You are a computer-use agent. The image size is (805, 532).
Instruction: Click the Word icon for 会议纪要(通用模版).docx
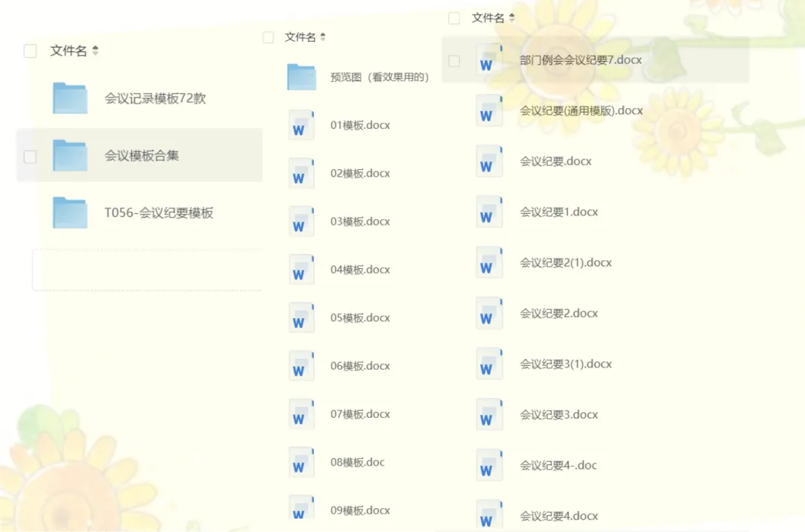coord(489,111)
